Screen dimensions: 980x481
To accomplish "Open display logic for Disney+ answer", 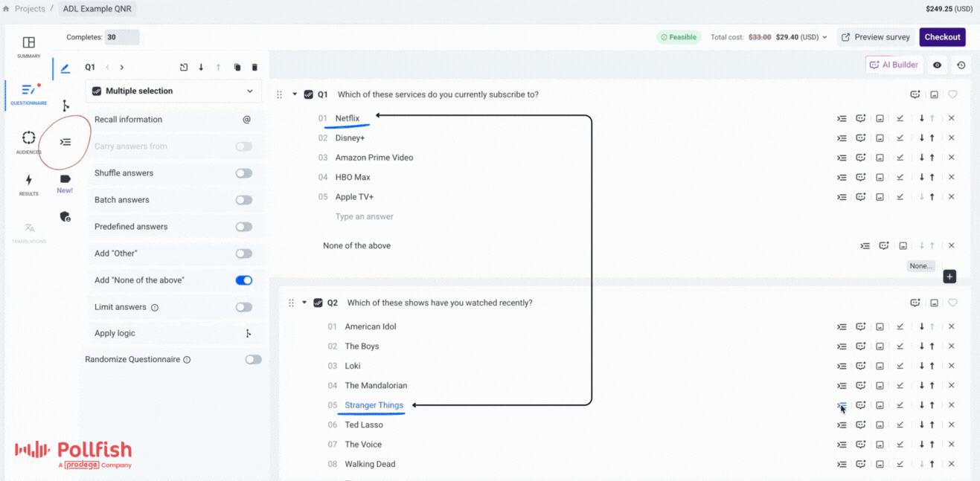I will [842, 138].
